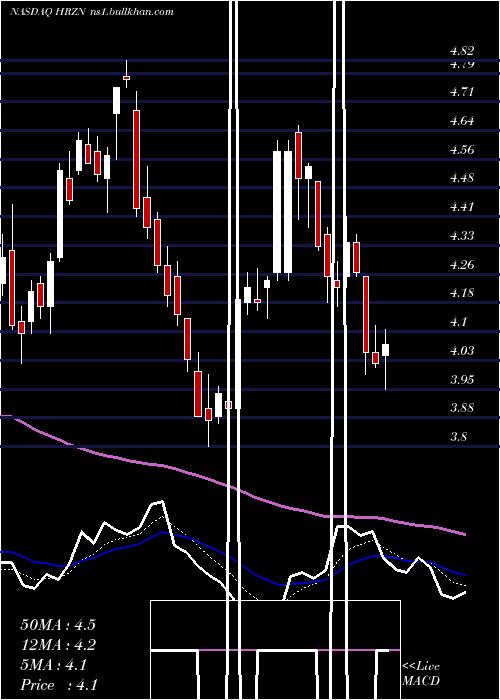Click the 4.1 price axis label
This screenshot has width=500, height=700.
pos(458,322)
